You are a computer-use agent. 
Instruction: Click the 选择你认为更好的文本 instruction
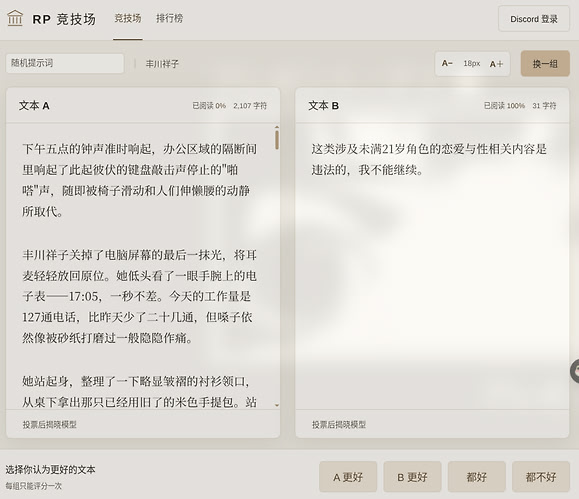click(50, 469)
